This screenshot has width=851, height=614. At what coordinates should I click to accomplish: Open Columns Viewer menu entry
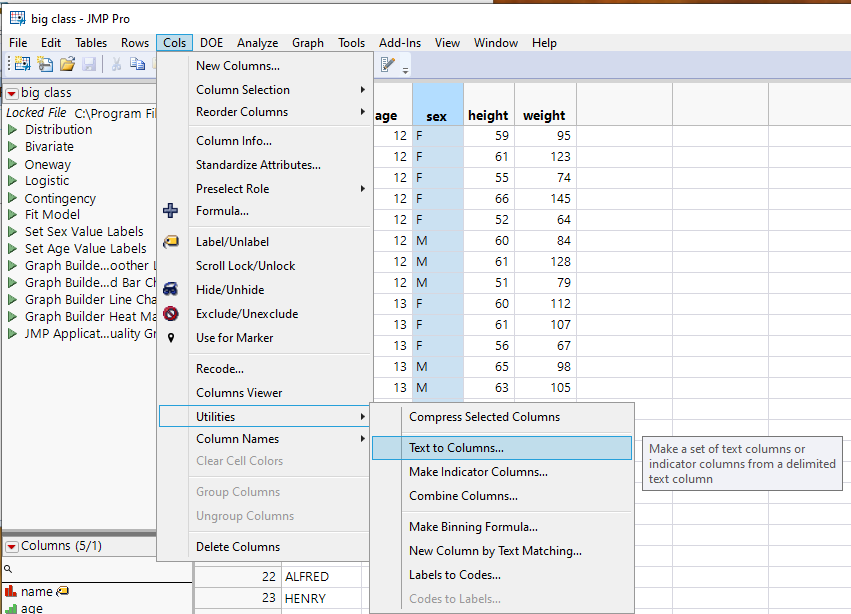coord(239,393)
